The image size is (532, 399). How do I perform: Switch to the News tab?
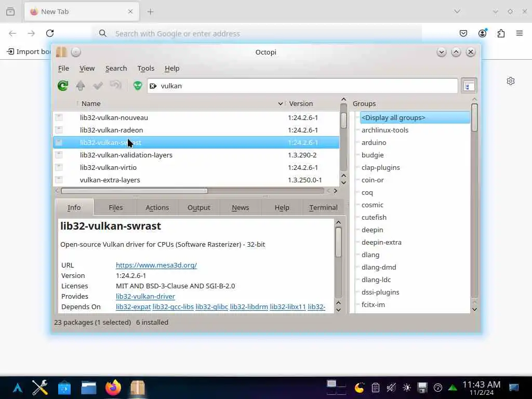click(240, 207)
